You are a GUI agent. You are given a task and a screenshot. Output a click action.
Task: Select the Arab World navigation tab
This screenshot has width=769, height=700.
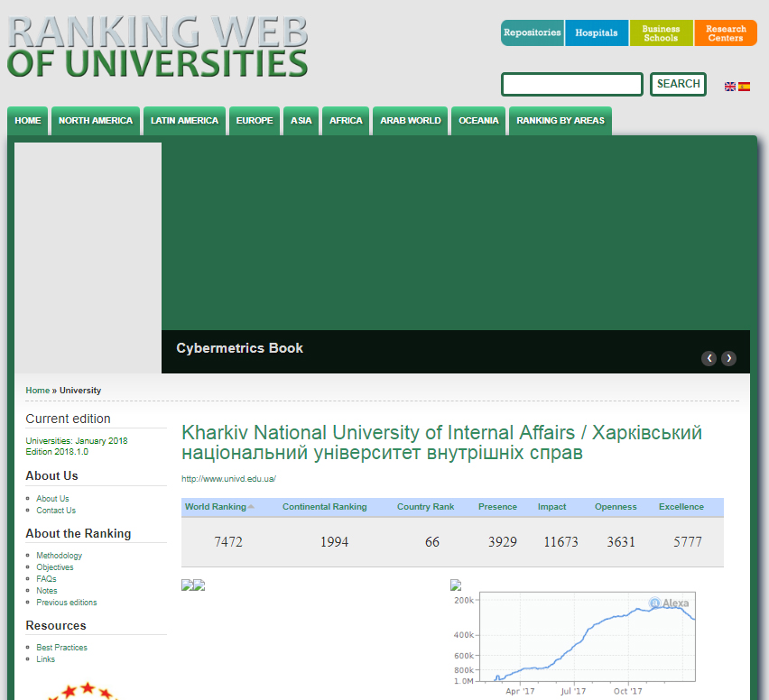411,121
